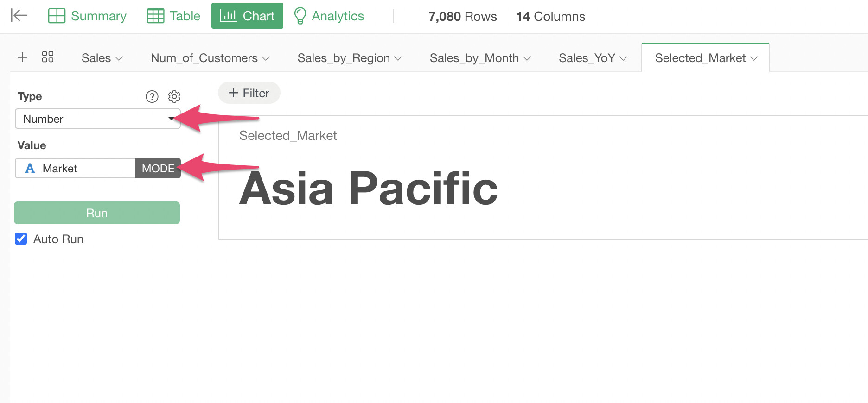
Task: Switch to the Sales_by_Region chart tab
Action: pyautogui.click(x=344, y=58)
